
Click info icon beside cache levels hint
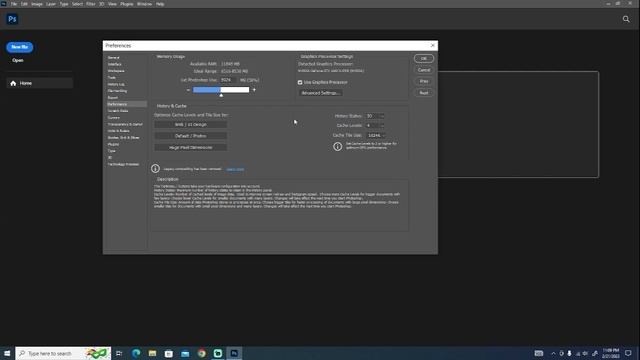(338, 146)
